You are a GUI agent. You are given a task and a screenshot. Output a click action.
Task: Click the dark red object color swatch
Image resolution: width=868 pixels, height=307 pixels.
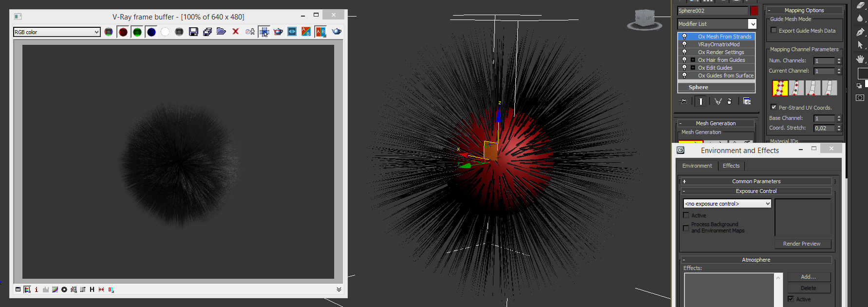coord(754,11)
